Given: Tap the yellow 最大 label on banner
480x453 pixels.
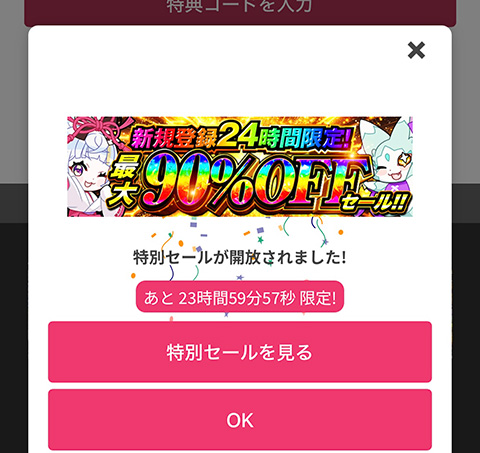Looking at the screenshot, I should 124,182.
